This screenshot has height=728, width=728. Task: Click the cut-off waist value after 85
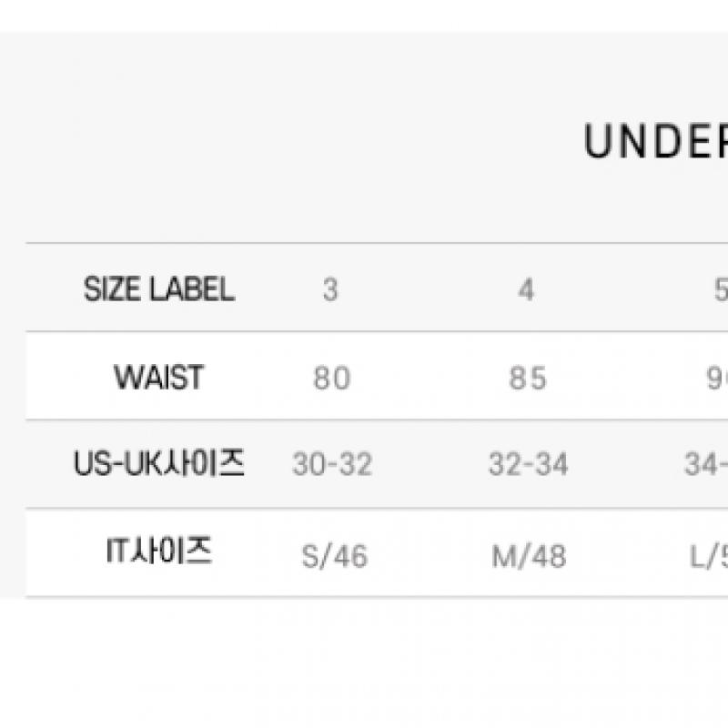coord(717,378)
